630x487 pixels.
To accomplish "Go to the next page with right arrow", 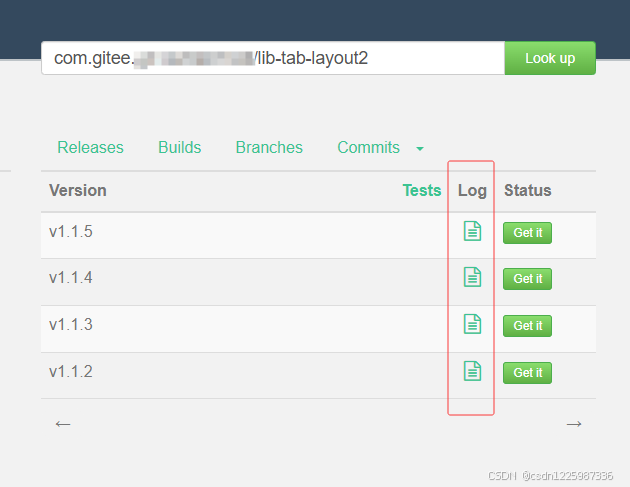I will [x=574, y=424].
